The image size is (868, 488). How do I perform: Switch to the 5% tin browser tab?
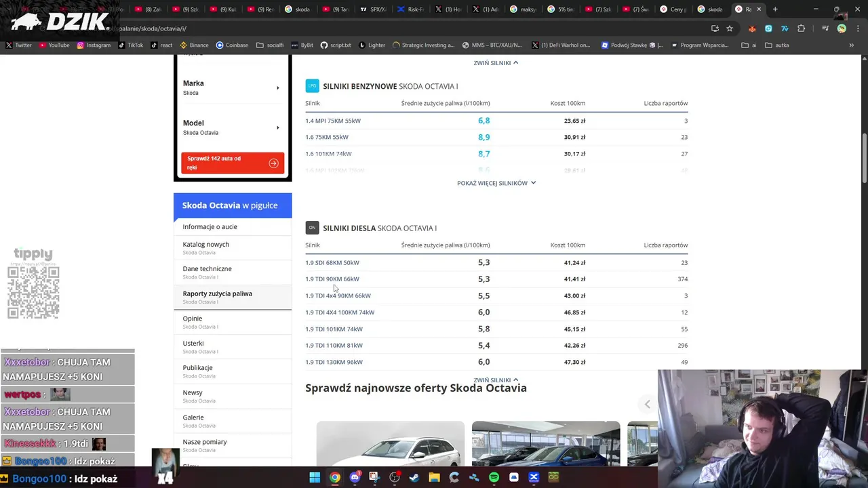[560, 9]
